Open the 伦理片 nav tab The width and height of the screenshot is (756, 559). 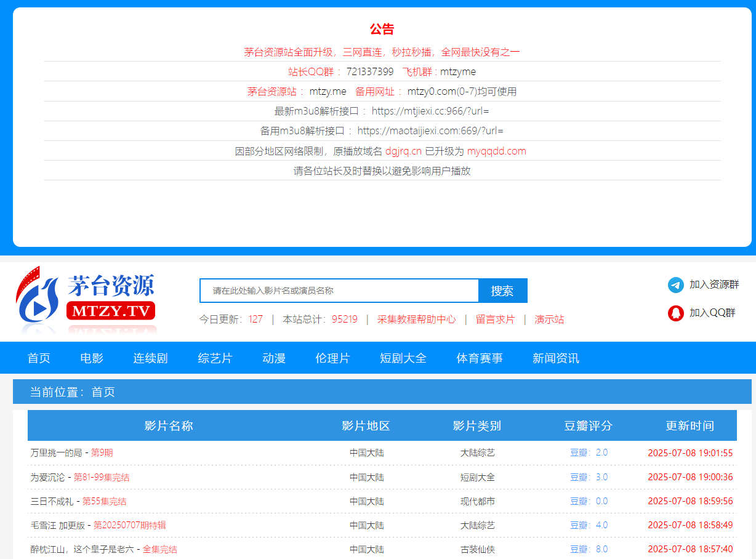pos(332,358)
